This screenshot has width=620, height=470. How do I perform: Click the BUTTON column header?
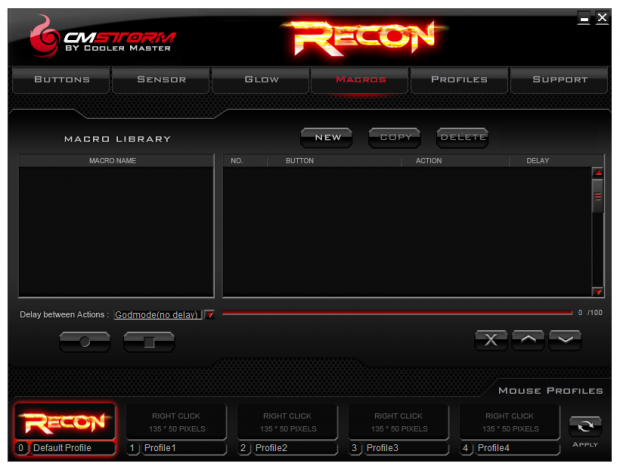[335, 160]
